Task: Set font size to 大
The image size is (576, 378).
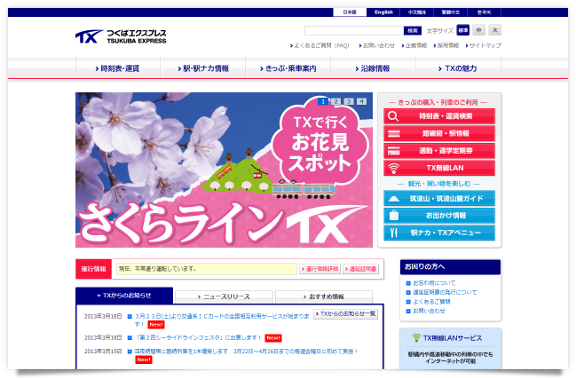Action: pyautogui.click(x=495, y=30)
